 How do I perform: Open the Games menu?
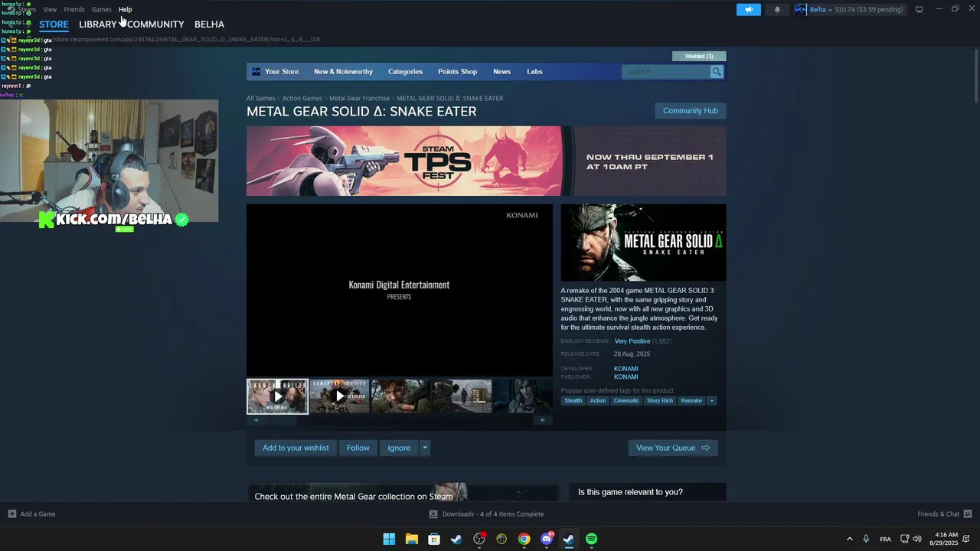[x=102, y=9]
